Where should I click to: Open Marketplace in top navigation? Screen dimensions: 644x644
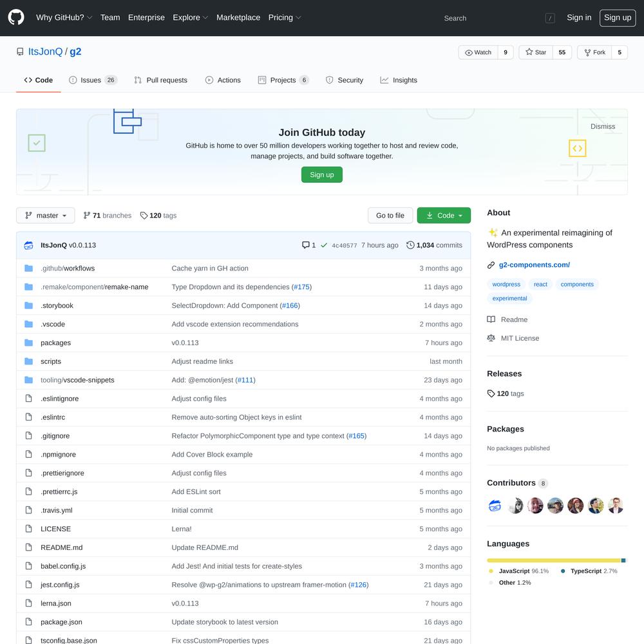pos(238,17)
